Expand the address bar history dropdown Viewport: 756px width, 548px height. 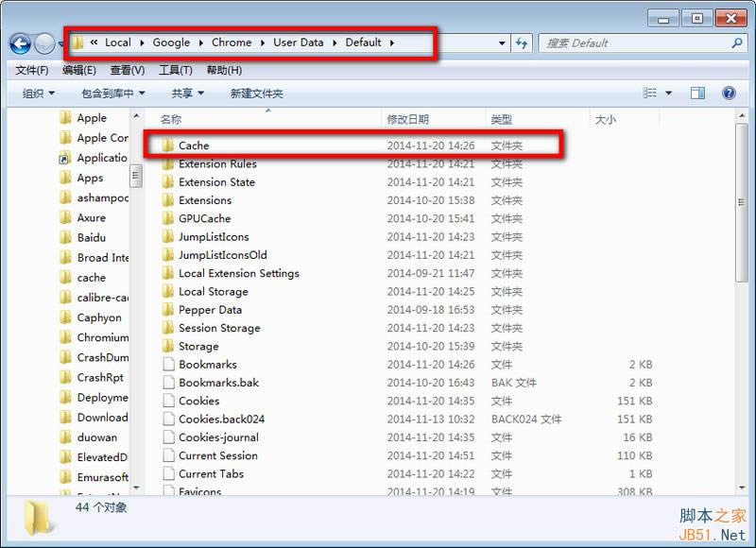(503, 43)
